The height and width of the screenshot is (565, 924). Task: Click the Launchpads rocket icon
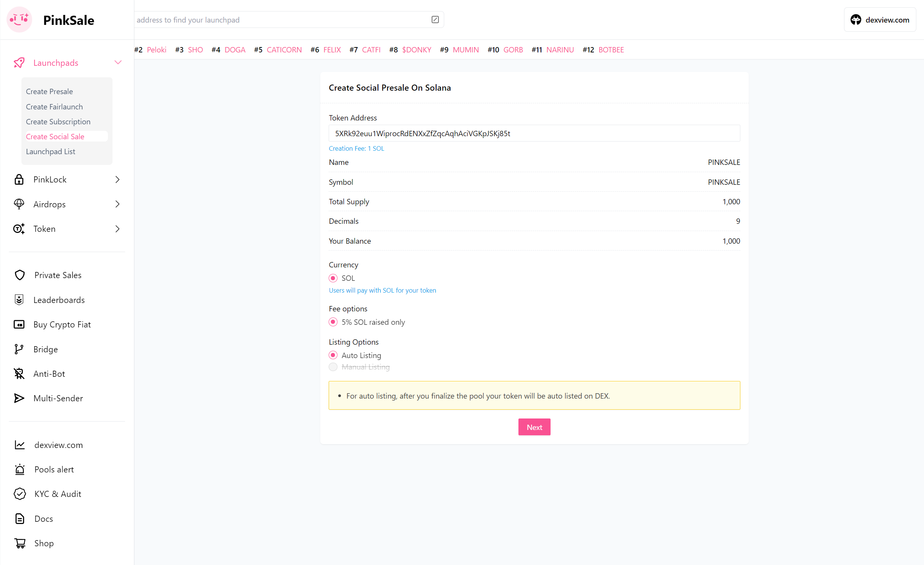(19, 63)
